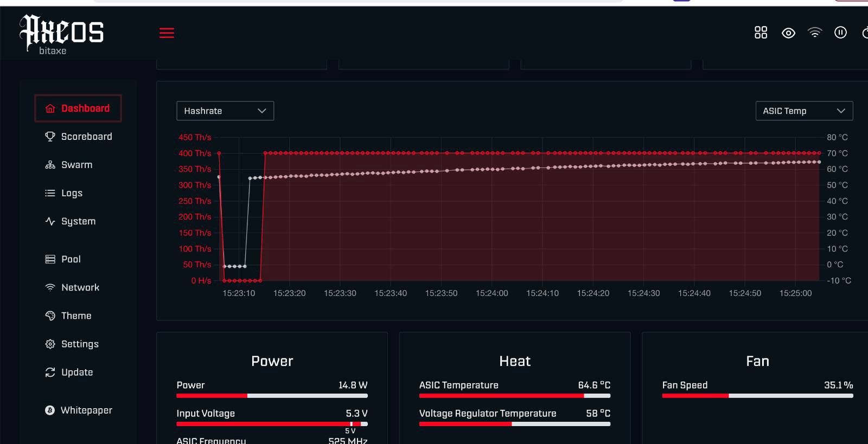
Task: Click the WiFi status icon in header
Action: coord(814,33)
